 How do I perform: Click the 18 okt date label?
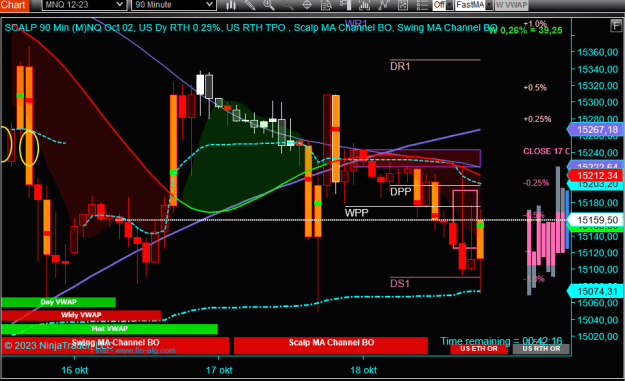click(x=364, y=370)
